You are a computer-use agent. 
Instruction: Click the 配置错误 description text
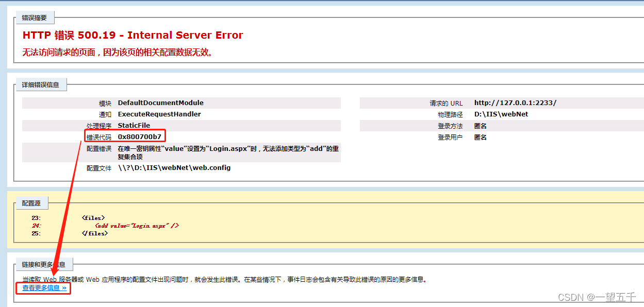pyautogui.click(x=228, y=152)
